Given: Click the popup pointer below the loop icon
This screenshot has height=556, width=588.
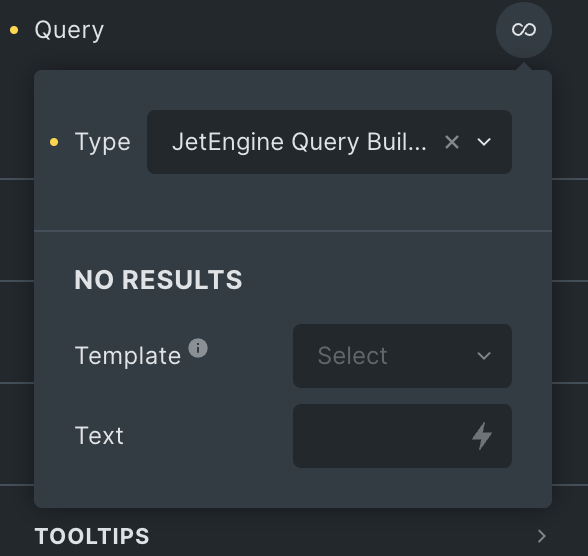Looking at the screenshot, I should tap(524, 66).
